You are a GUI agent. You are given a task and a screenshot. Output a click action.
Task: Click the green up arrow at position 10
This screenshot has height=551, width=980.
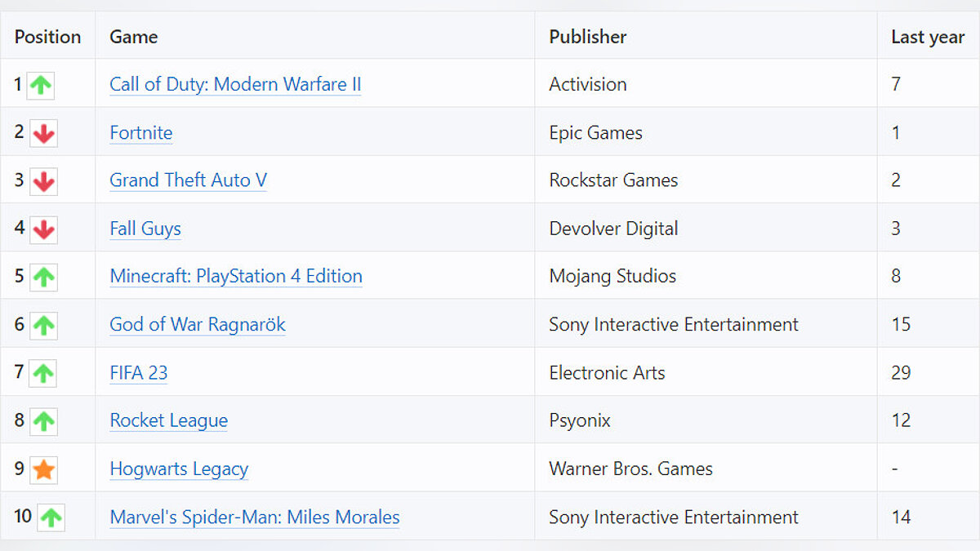point(51,518)
